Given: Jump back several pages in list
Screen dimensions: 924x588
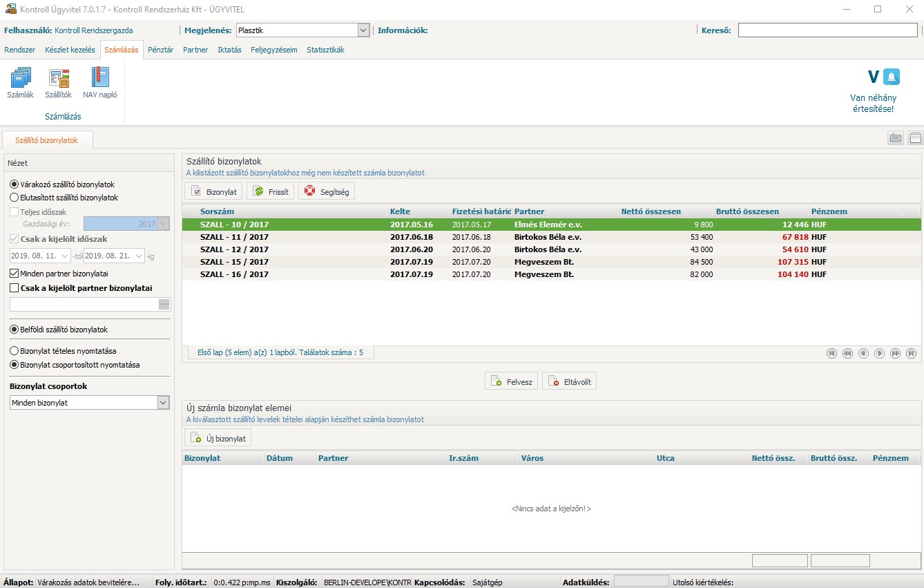Looking at the screenshot, I should pyautogui.click(x=847, y=353).
